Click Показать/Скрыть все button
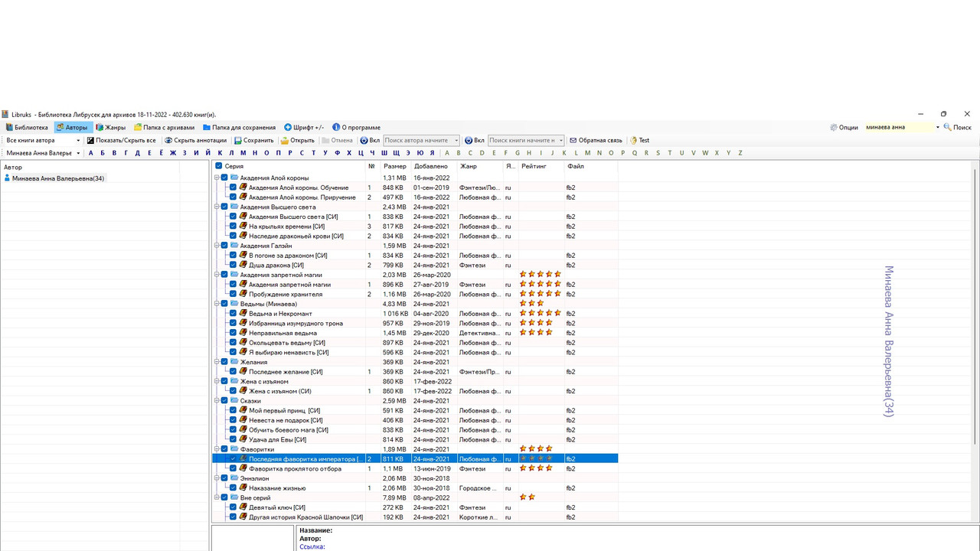 pyautogui.click(x=121, y=141)
